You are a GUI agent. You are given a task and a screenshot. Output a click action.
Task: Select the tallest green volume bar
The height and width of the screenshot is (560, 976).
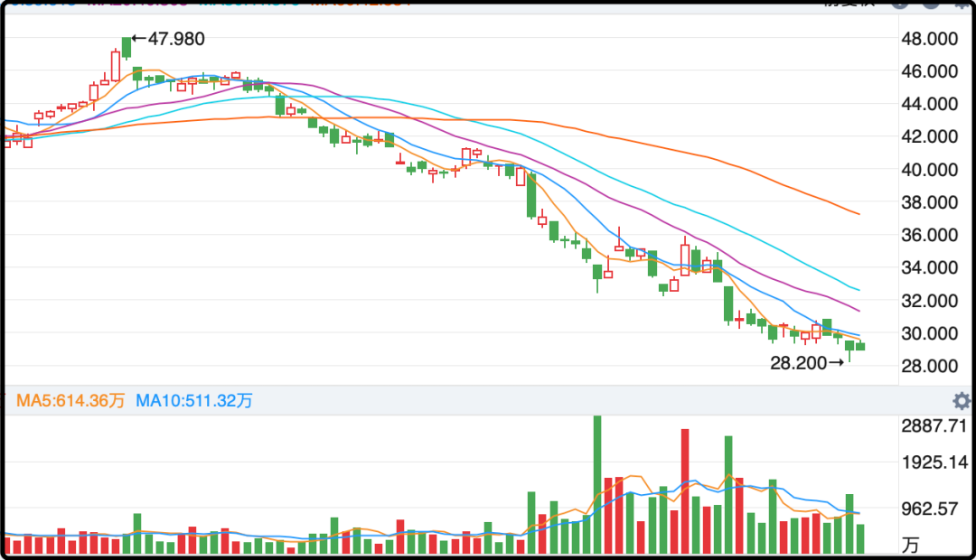(597, 483)
